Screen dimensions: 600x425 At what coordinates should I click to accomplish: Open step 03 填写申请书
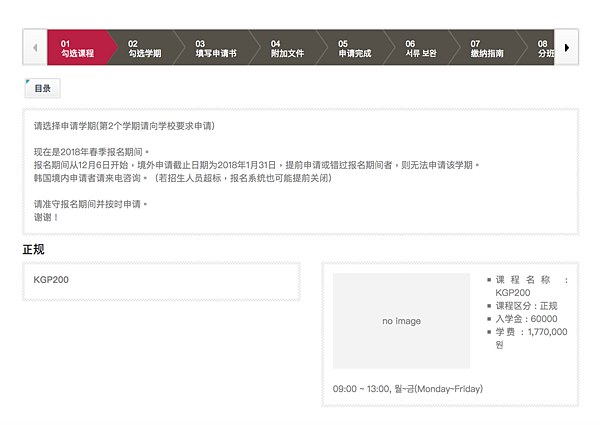(x=216, y=48)
